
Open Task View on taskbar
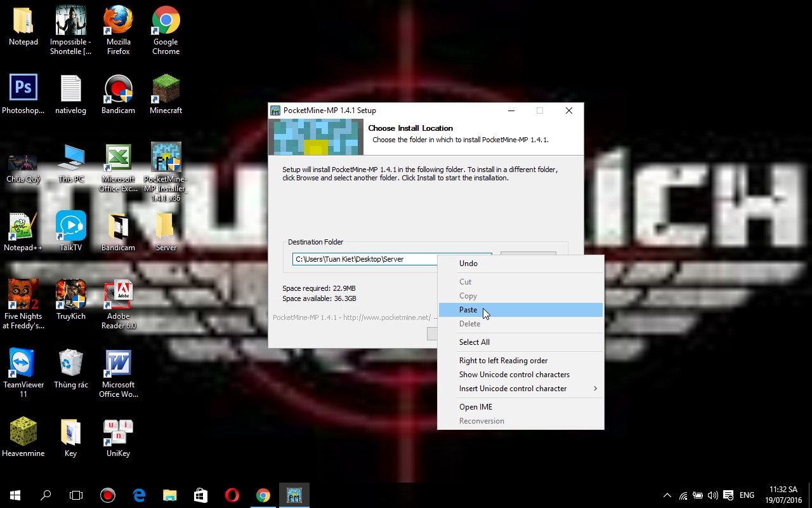point(76,495)
